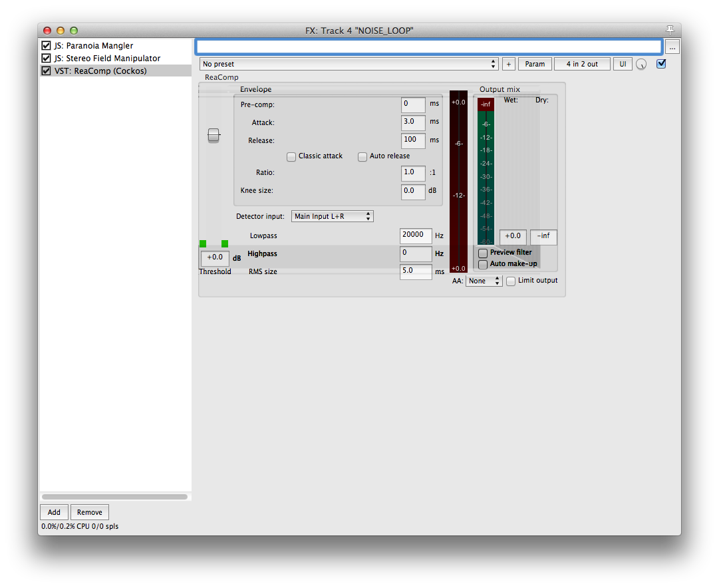Click the ellipsis button beside comment field
Screen dimensions: 719x588
pos(672,47)
